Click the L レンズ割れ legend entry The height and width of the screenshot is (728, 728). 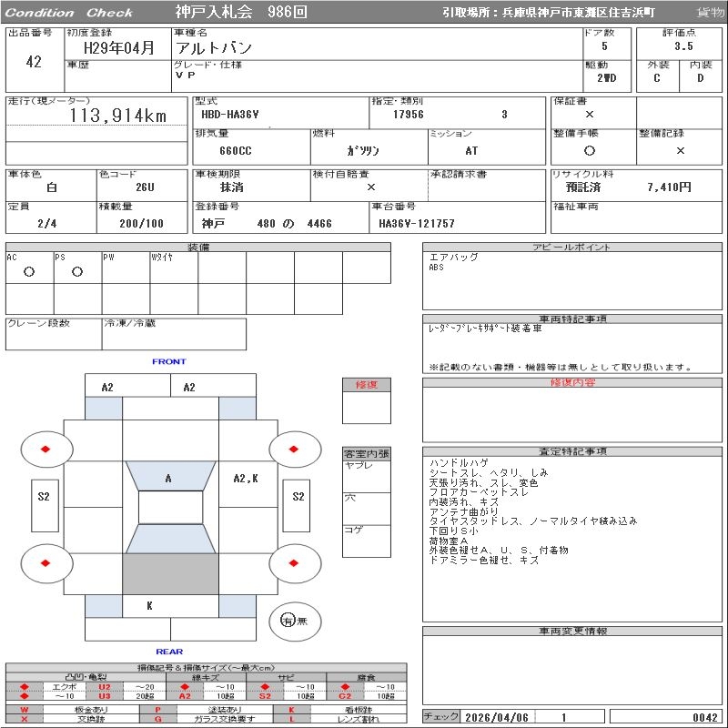[340, 719]
